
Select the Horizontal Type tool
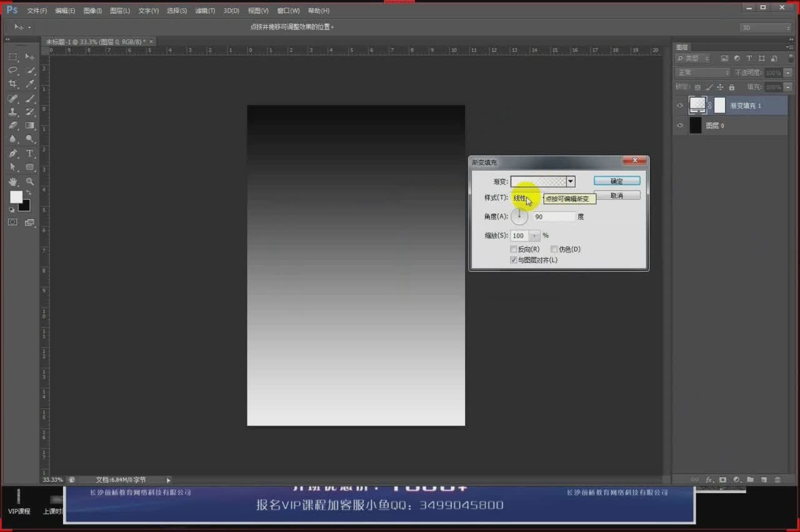pyautogui.click(x=29, y=153)
